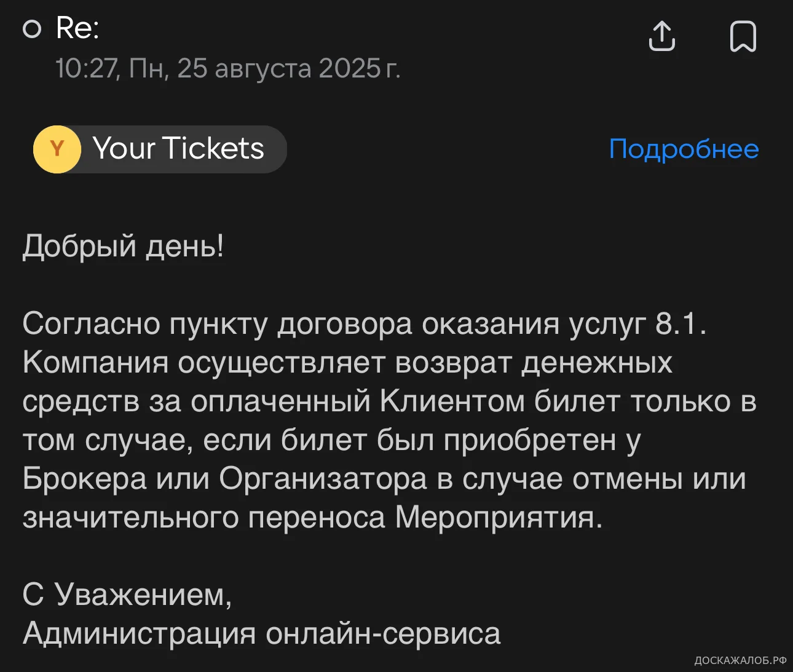Viewport: 793px width, 672px height.
Task: Open the Подробнее details link
Action: pos(684,149)
